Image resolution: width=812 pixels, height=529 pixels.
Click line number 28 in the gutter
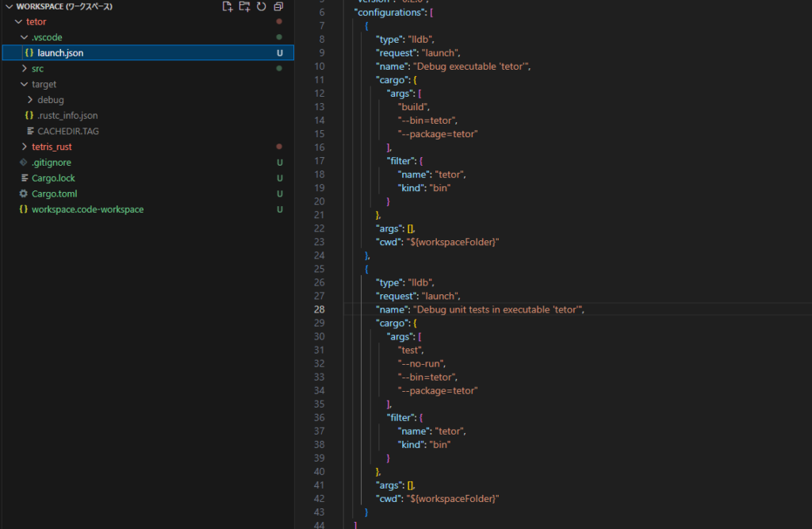[319, 309]
